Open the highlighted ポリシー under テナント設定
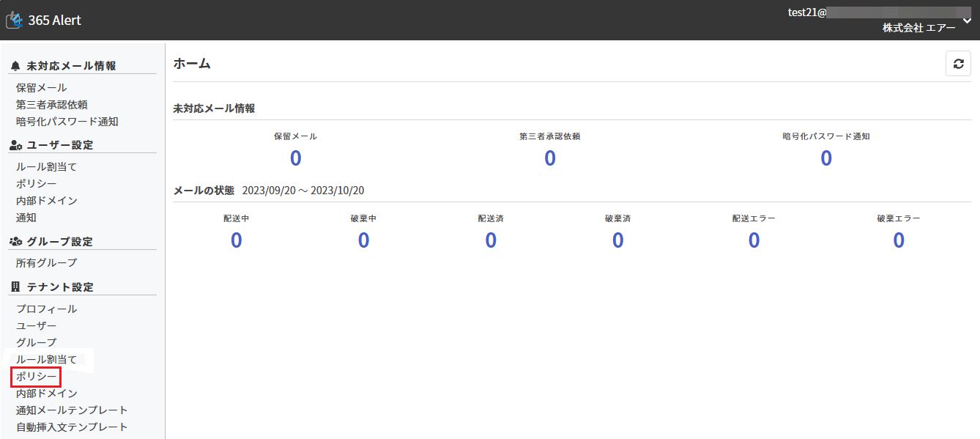Screen dimensions: 980x439 36,377
